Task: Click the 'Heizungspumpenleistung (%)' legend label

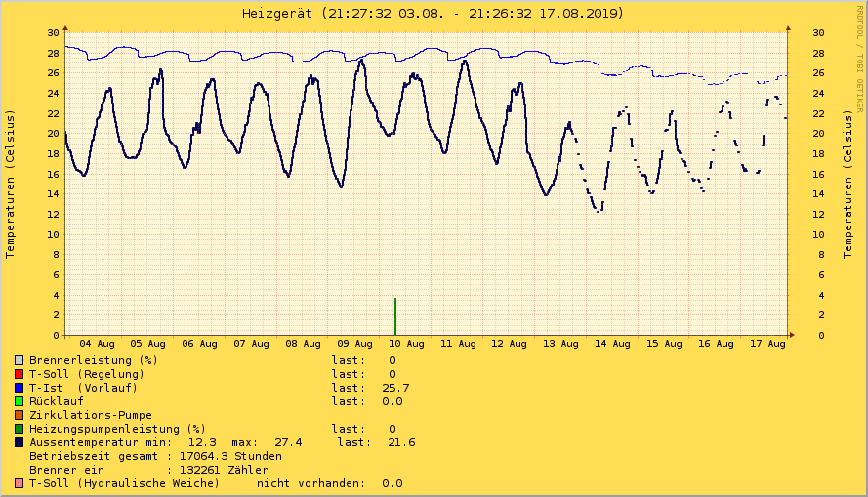Action: tap(117, 429)
